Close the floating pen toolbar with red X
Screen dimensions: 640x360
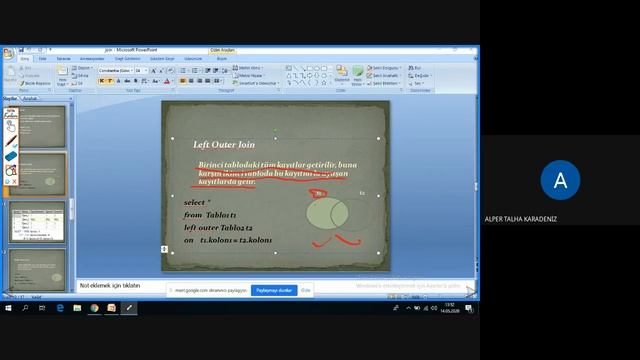click(15, 182)
